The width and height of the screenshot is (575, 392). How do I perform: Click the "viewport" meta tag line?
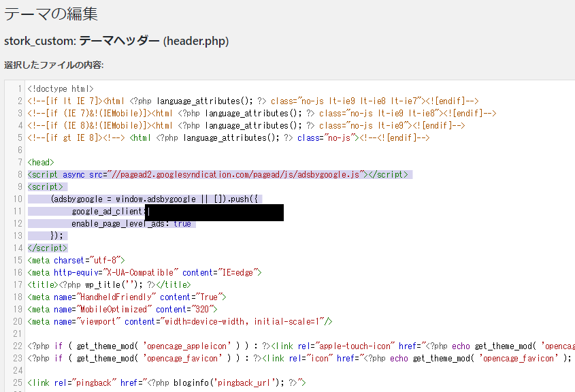(180, 322)
